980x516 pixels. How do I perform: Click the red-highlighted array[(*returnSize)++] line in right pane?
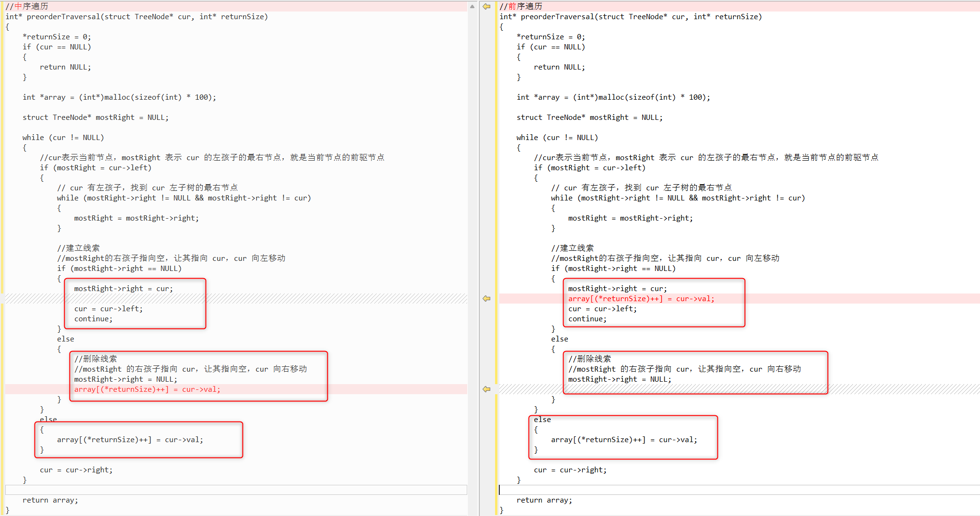pos(641,299)
